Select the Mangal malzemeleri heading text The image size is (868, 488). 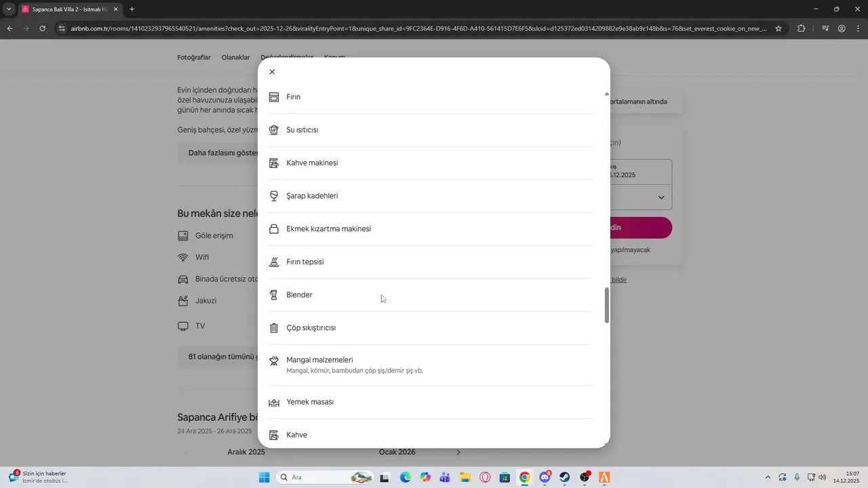[320, 360]
